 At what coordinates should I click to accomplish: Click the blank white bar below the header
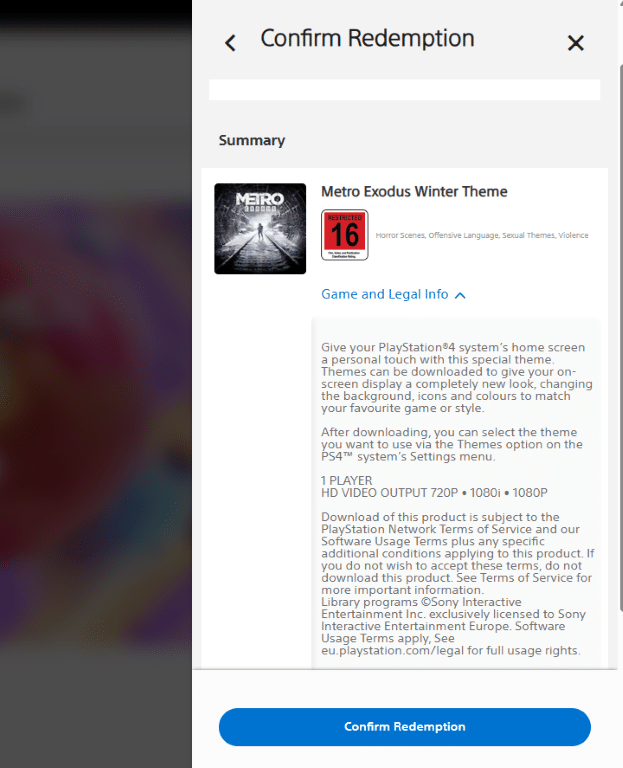405,90
